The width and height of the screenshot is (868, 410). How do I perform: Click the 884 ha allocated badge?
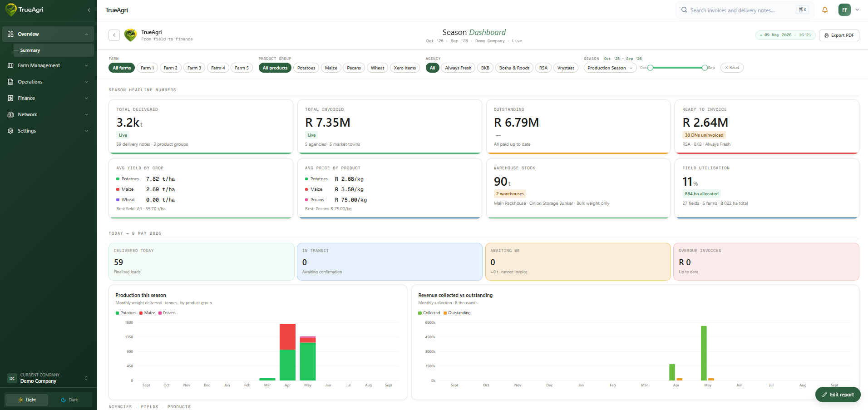(701, 194)
